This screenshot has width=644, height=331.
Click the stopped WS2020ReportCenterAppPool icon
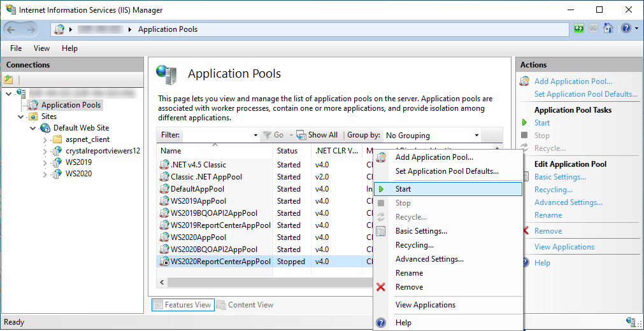point(164,262)
